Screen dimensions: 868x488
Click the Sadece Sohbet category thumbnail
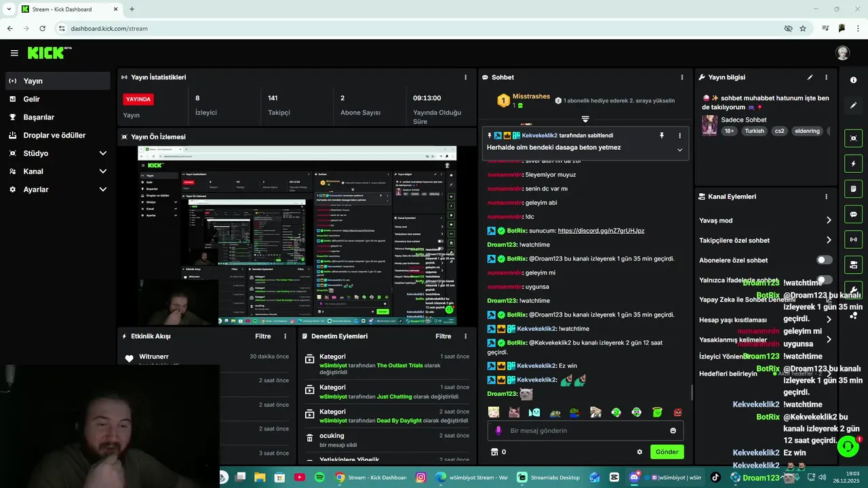pos(709,125)
